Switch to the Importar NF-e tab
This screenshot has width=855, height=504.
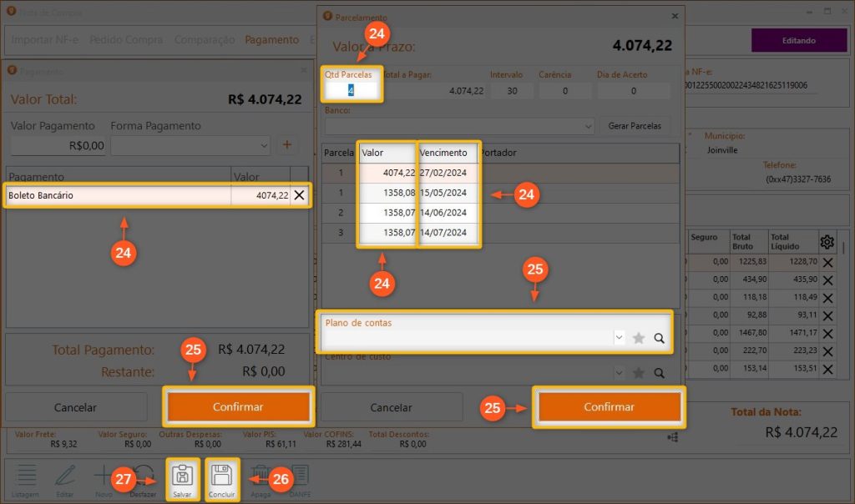coord(46,39)
